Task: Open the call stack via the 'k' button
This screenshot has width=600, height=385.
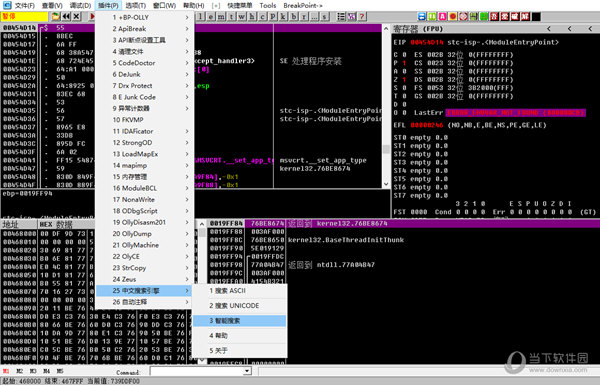Action: tap(284, 16)
